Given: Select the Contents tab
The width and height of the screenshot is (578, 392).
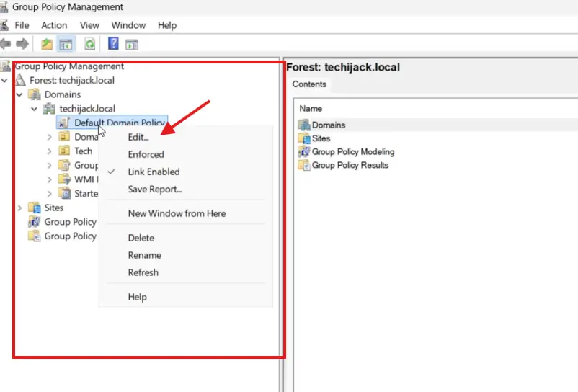Looking at the screenshot, I should (309, 84).
